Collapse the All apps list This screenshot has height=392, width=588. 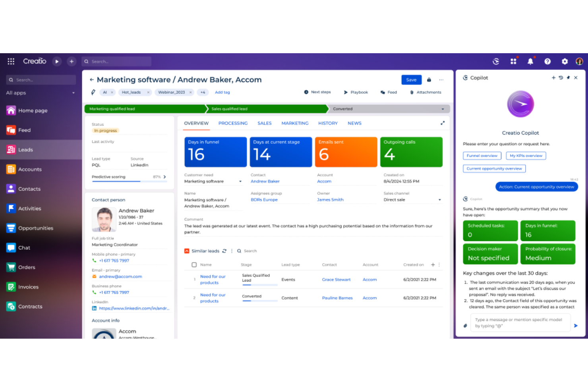[73, 93]
